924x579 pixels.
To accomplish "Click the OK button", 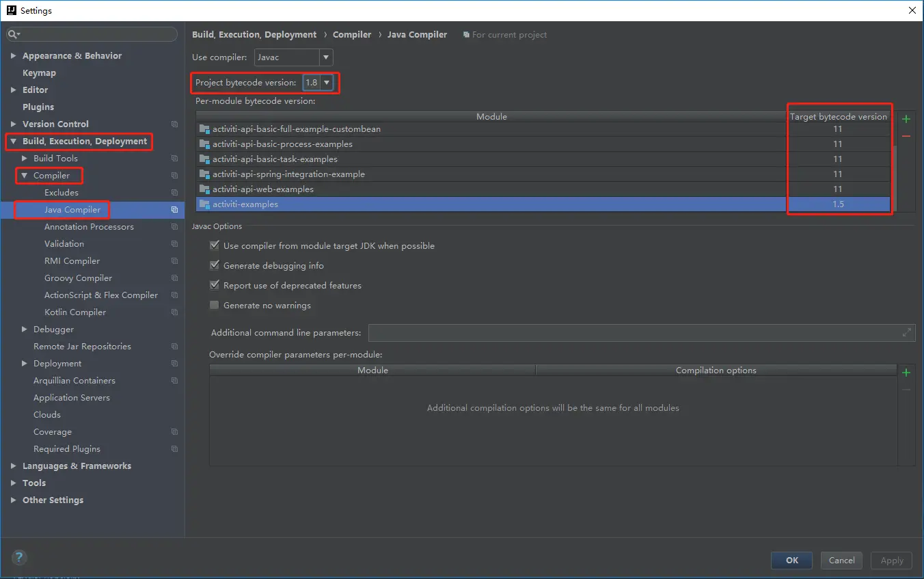I will 791,561.
